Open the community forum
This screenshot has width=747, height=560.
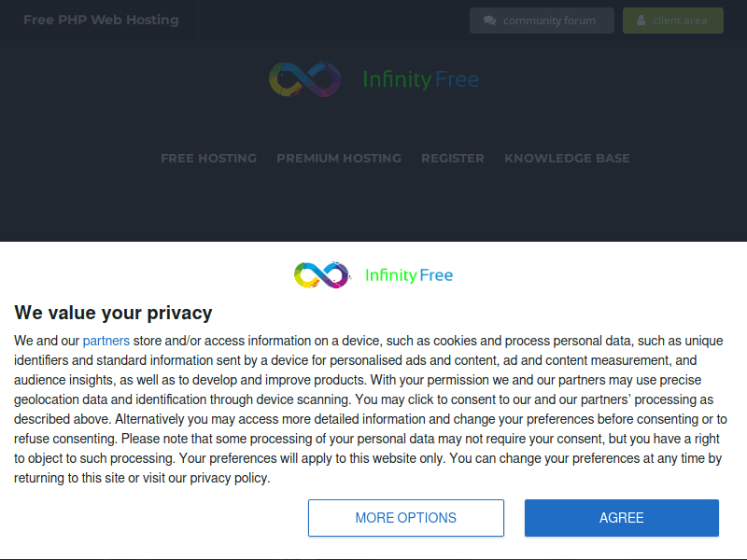point(542,20)
